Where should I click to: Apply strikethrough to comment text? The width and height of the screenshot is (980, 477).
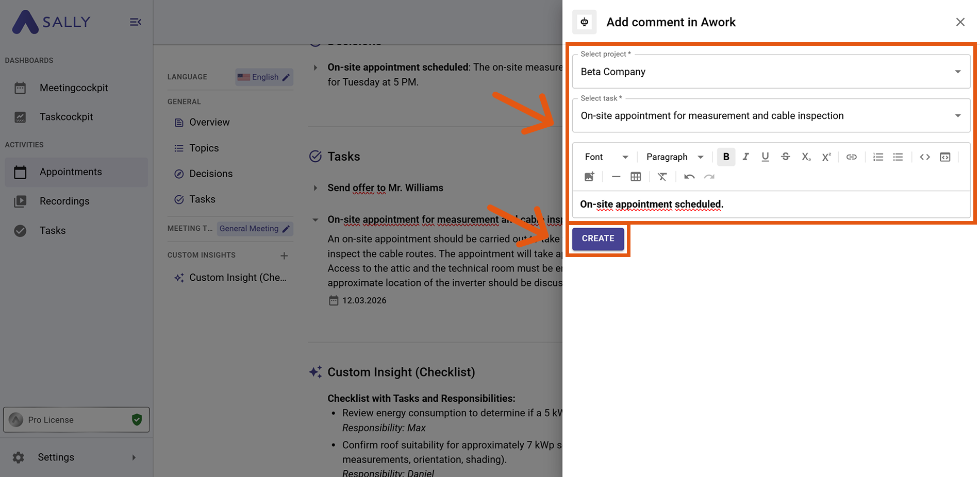pyautogui.click(x=785, y=157)
